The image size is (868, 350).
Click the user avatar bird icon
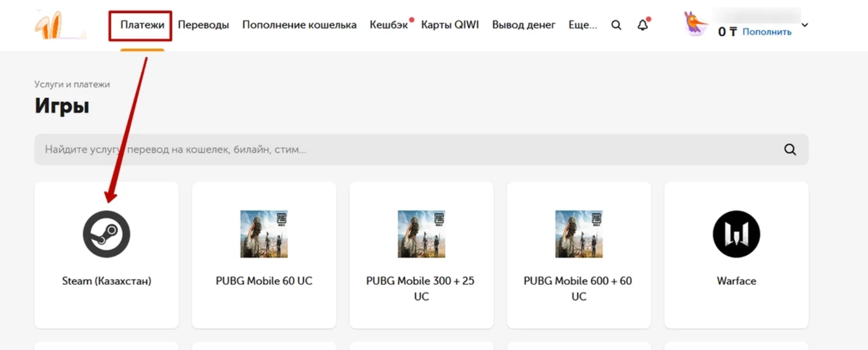[696, 25]
